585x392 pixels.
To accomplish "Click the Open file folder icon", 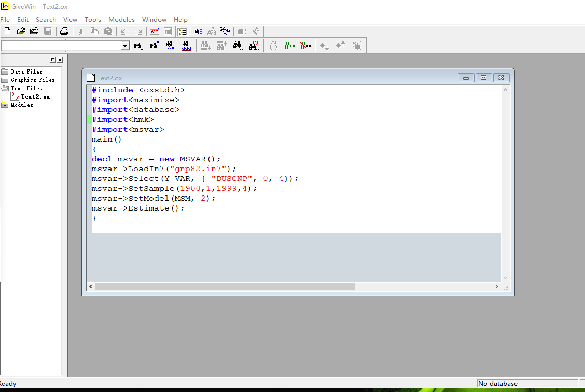I will (x=21, y=32).
